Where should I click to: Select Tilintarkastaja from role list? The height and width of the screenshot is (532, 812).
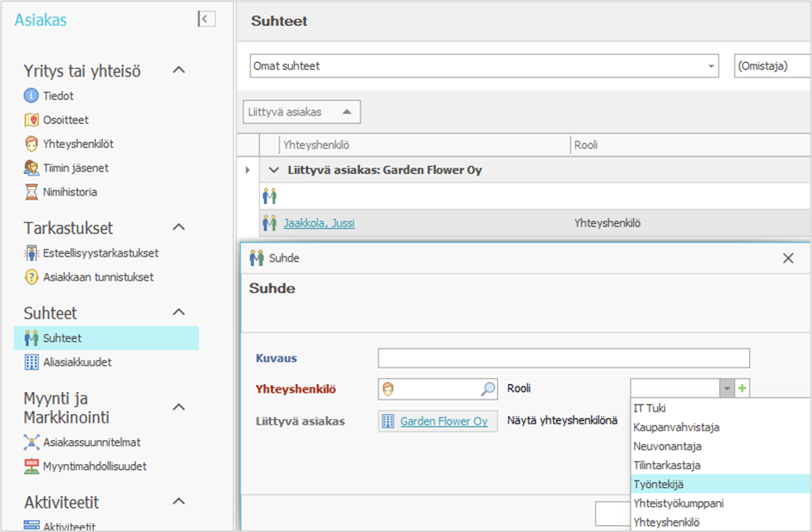667,465
